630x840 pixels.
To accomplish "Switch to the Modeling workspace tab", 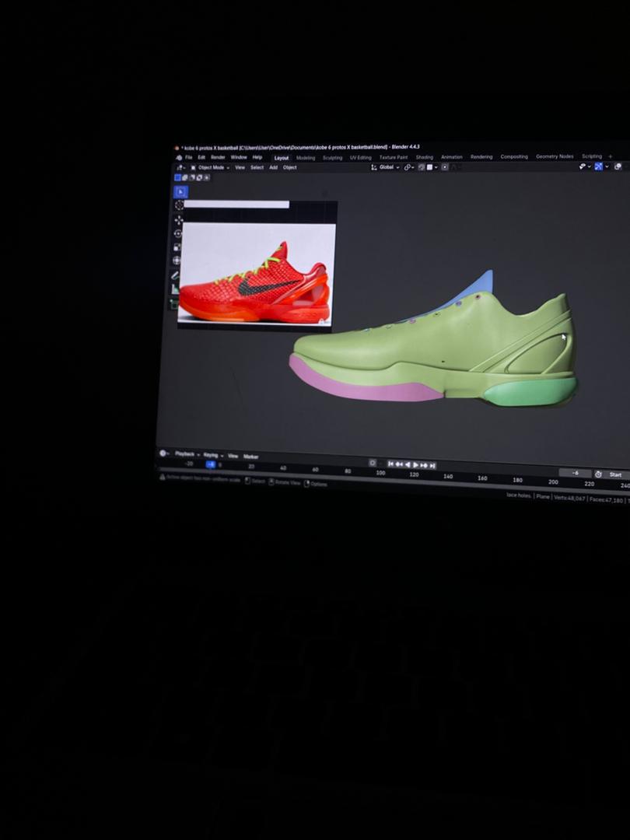I will pos(306,158).
